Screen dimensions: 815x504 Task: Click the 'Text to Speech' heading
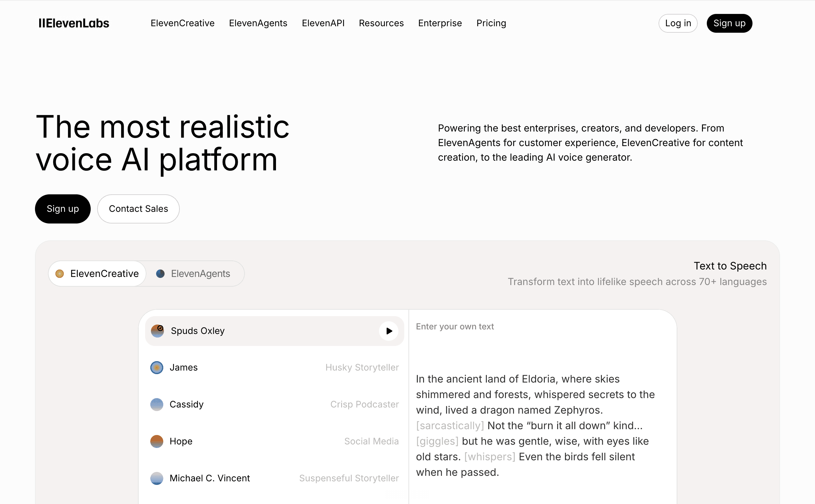[730, 266]
